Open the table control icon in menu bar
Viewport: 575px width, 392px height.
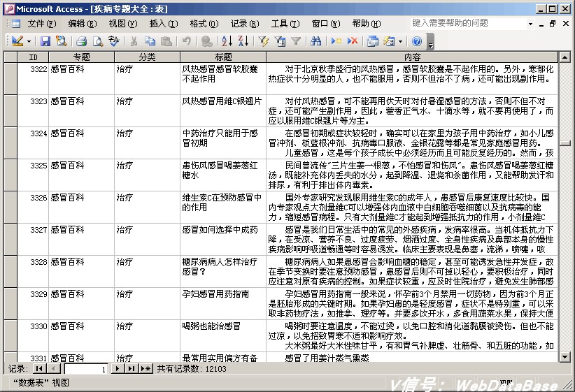pyautogui.click(x=16, y=24)
